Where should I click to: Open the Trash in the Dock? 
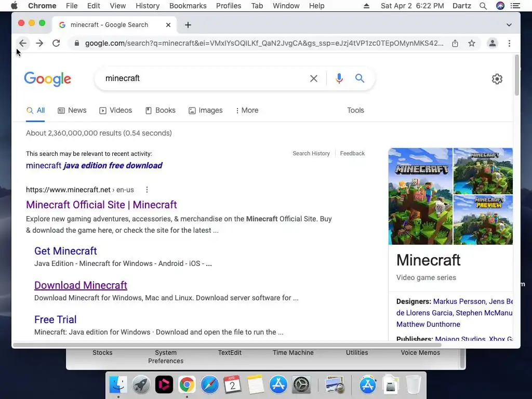(413, 385)
